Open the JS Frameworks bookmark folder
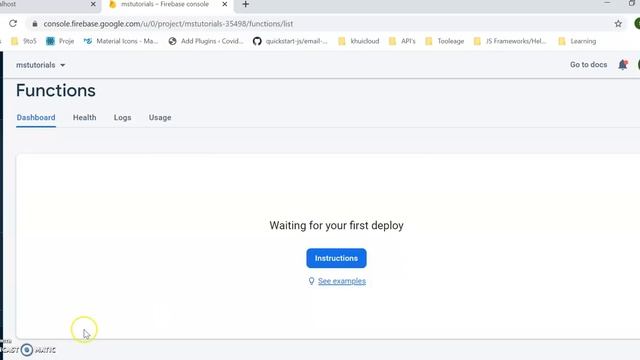Viewport: 640px width, 360px height. pyautogui.click(x=510, y=41)
